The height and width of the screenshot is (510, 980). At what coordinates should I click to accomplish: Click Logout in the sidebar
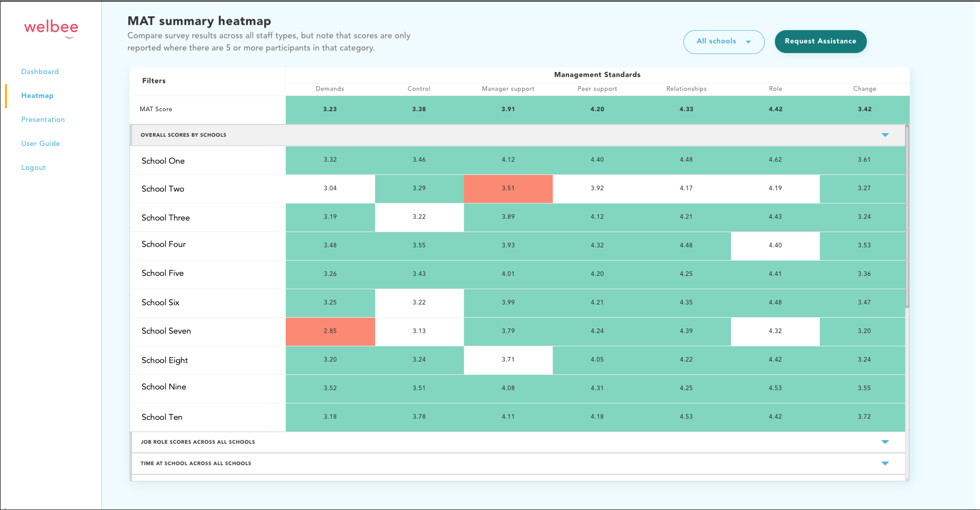coord(33,168)
